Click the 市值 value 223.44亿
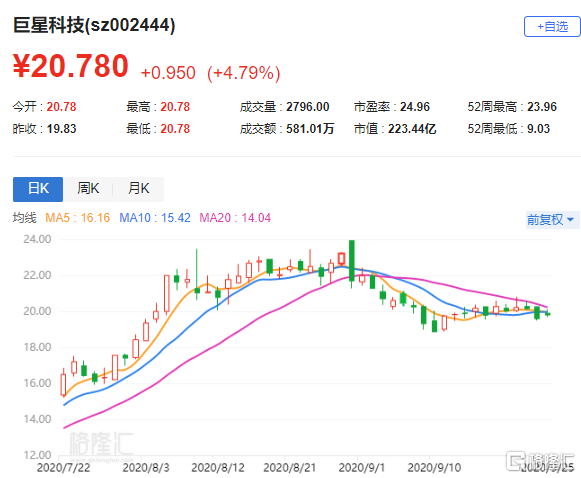Screen dimensions: 581x478 412,129
